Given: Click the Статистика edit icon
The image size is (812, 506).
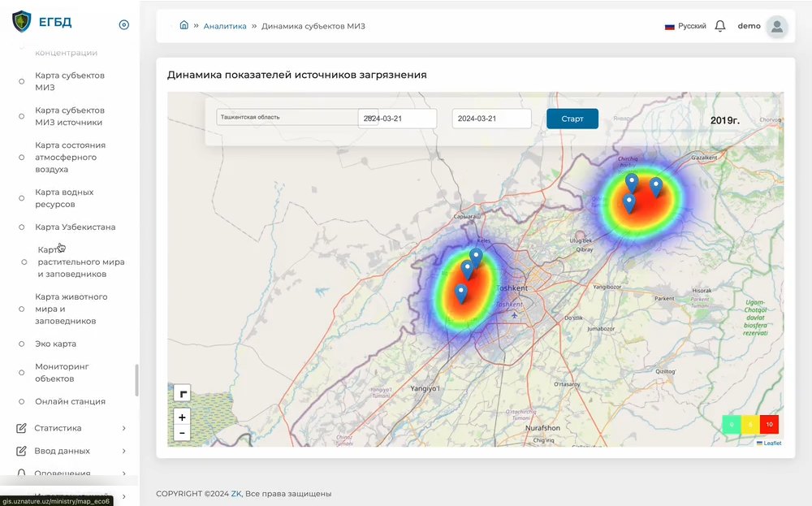Looking at the screenshot, I should tap(21, 428).
